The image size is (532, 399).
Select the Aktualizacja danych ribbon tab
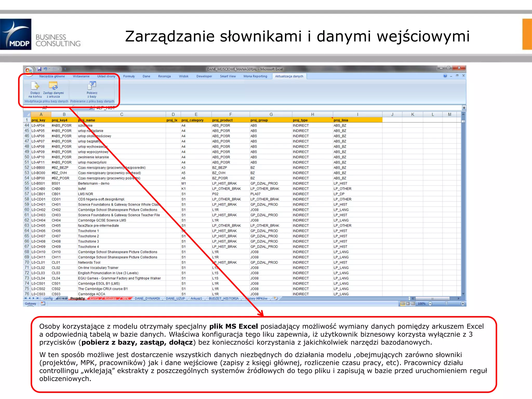point(289,76)
